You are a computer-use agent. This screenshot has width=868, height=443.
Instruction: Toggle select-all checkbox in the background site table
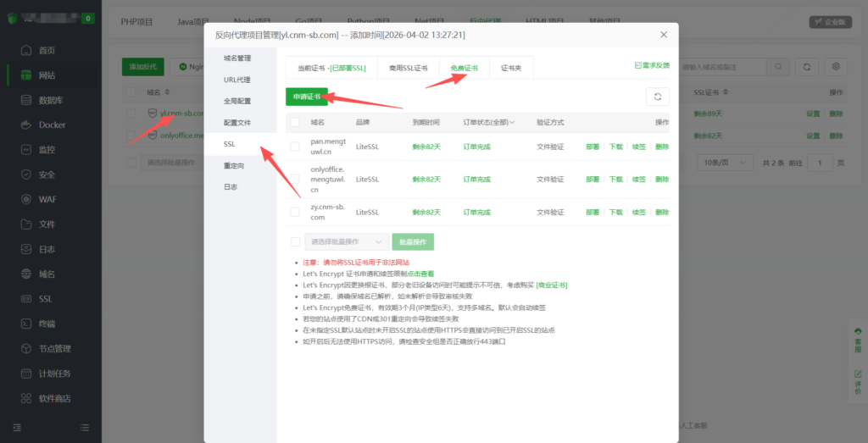131,91
